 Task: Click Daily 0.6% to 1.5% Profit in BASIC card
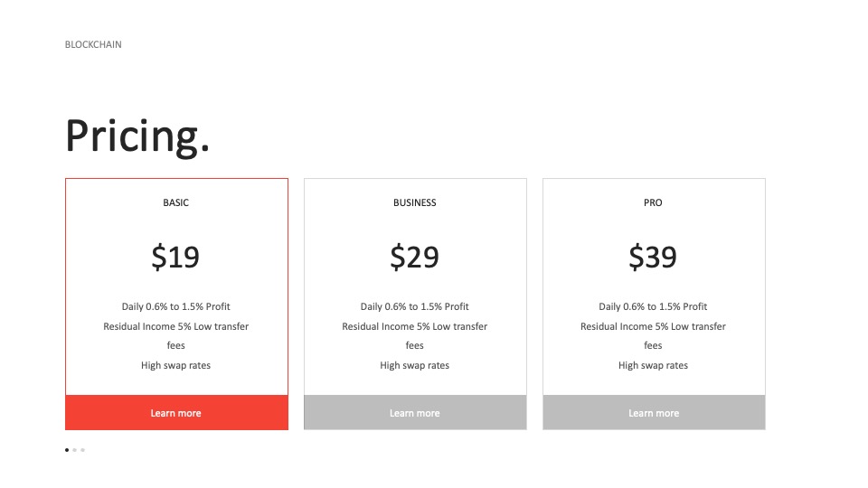point(176,306)
